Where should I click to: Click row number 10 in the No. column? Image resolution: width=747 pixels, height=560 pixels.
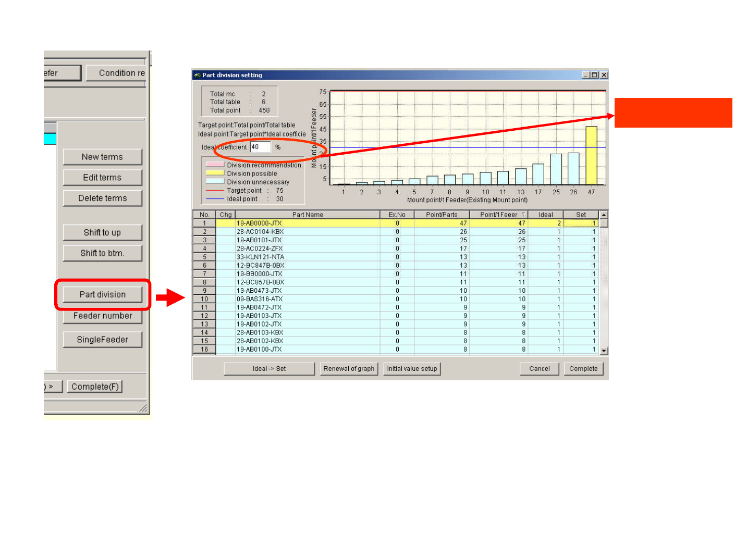click(204, 299)
